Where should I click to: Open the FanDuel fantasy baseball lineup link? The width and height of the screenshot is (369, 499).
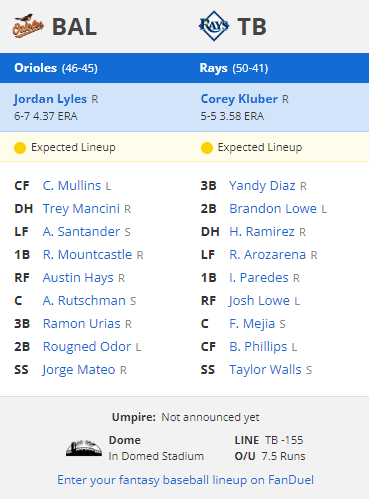click(185, 480)
